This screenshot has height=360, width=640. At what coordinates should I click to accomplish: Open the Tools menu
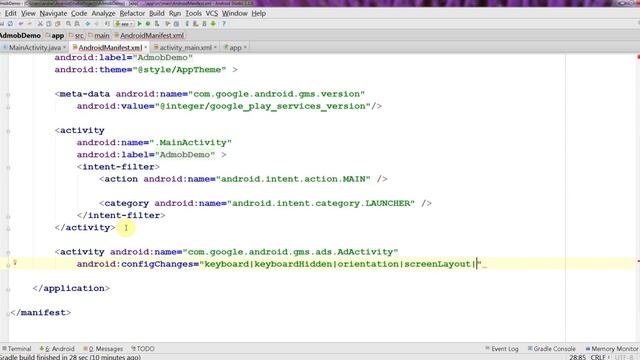pyautogui.click(x=193, y=13)
